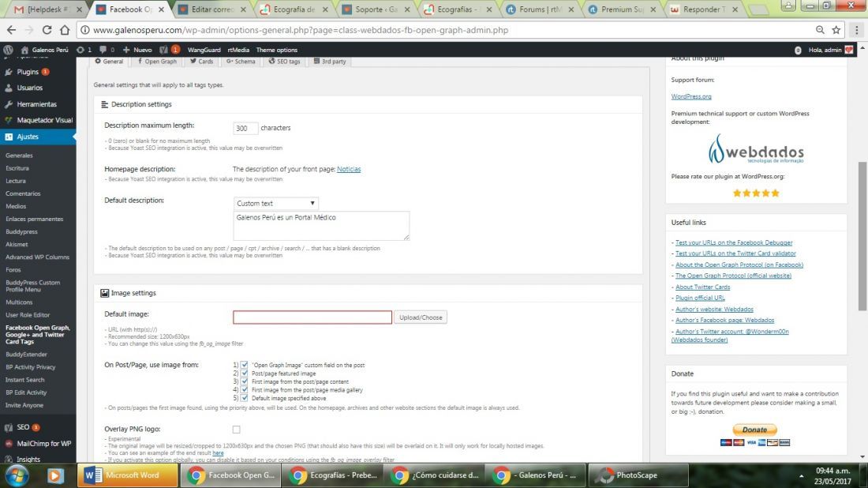Open SEO menu in the sidebar
The image size is (868, 488).
coord(23,427)
